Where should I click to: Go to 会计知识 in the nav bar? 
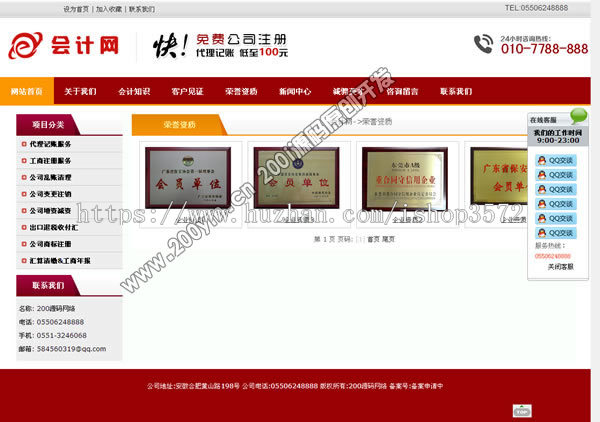coord(134,91)
